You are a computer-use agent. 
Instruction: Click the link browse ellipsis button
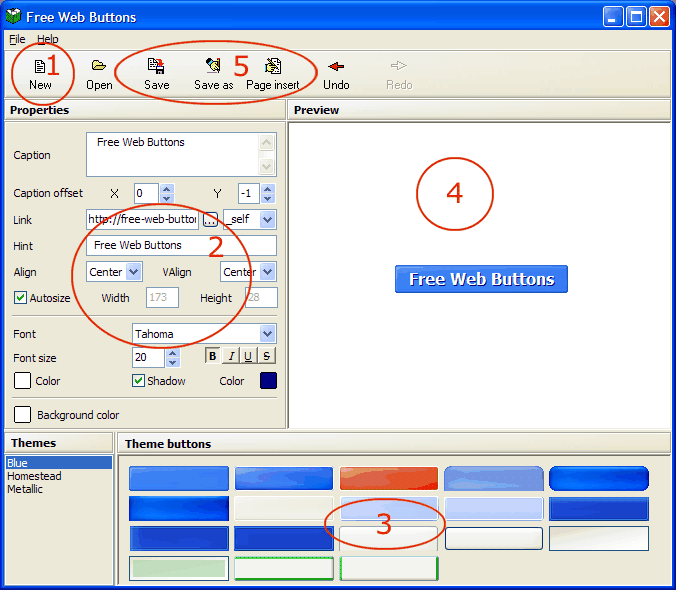pos(210,220)
